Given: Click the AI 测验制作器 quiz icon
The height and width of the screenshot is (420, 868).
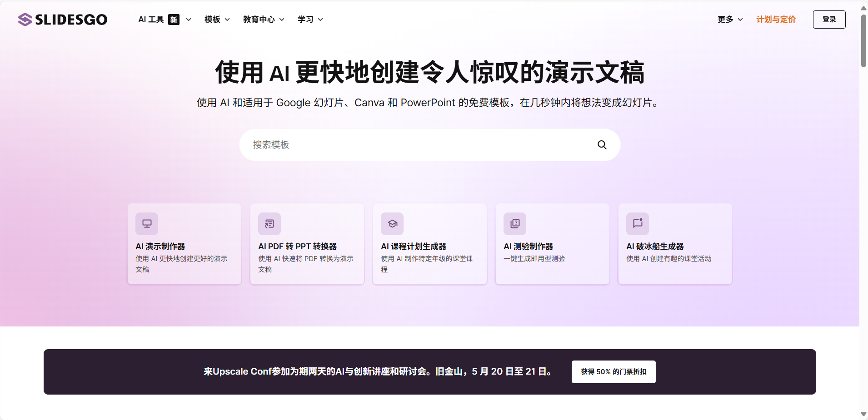Looking at the screenshot, I should 515,223.
